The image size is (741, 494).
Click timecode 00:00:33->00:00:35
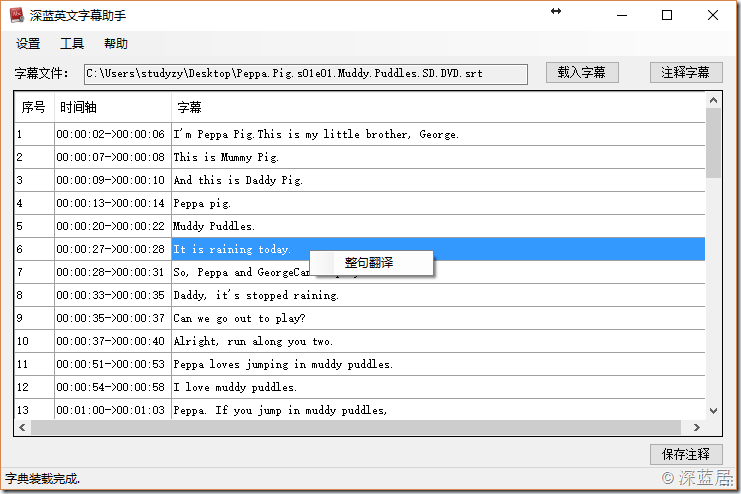(111, 295)
